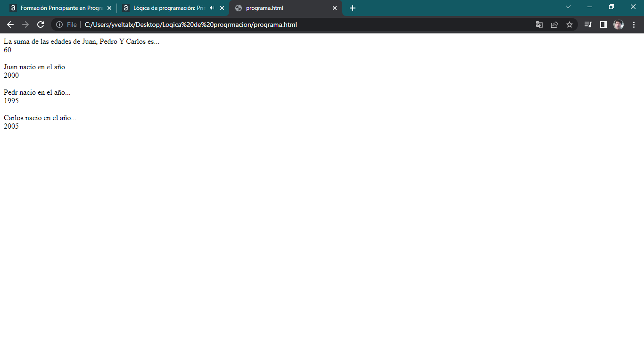Go back to the previous page
644x343 pixels.
10,24
